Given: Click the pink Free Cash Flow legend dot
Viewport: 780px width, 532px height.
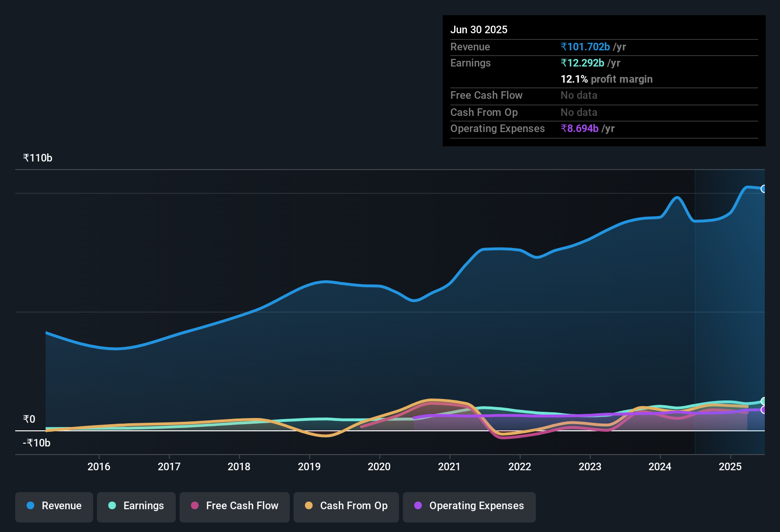Looking at the screenshot, I should 194,506.
